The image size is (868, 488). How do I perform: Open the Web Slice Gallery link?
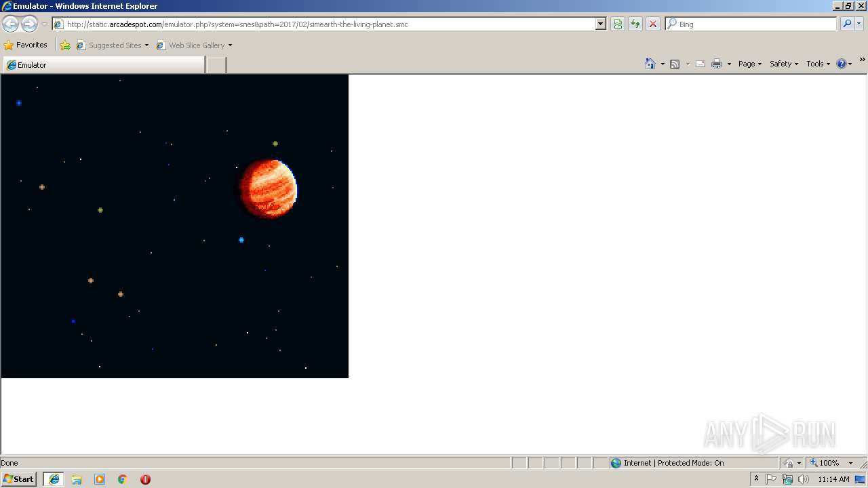tap(194, 45)
